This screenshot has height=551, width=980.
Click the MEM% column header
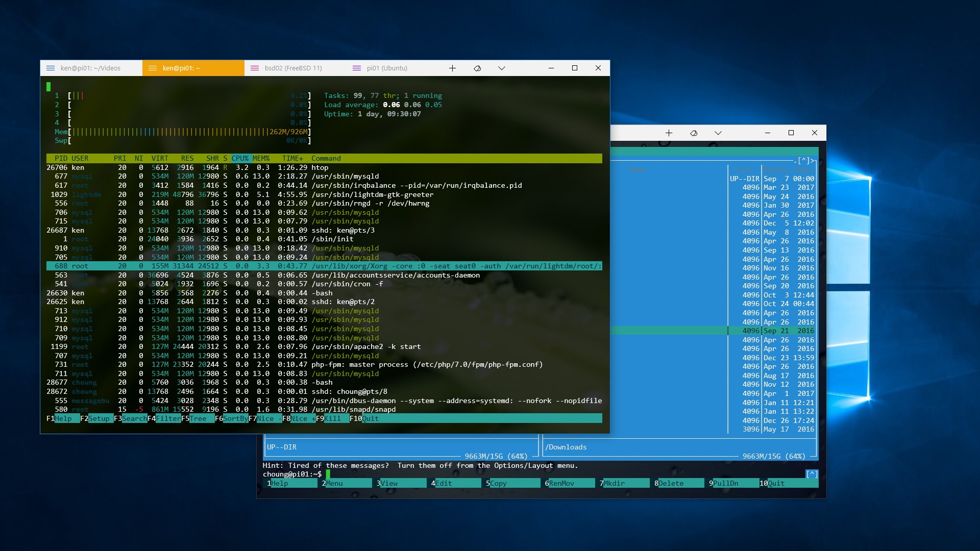coord(261,159)
